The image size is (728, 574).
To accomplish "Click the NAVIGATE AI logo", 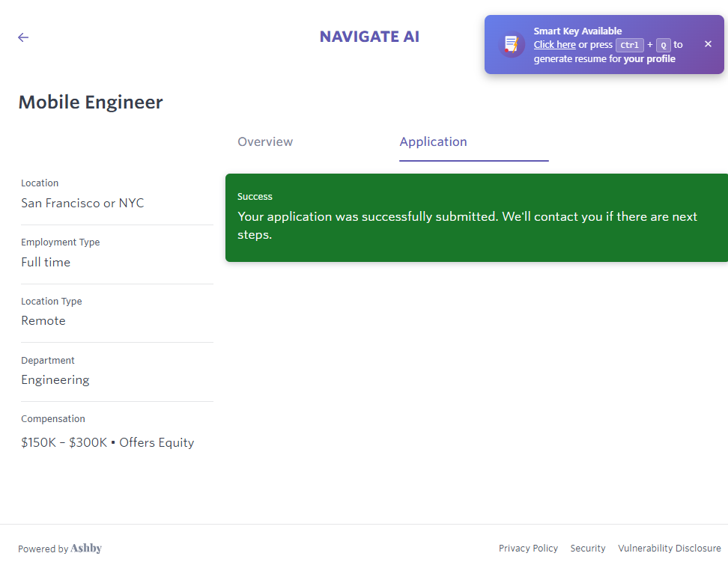I will click(369, 37).
